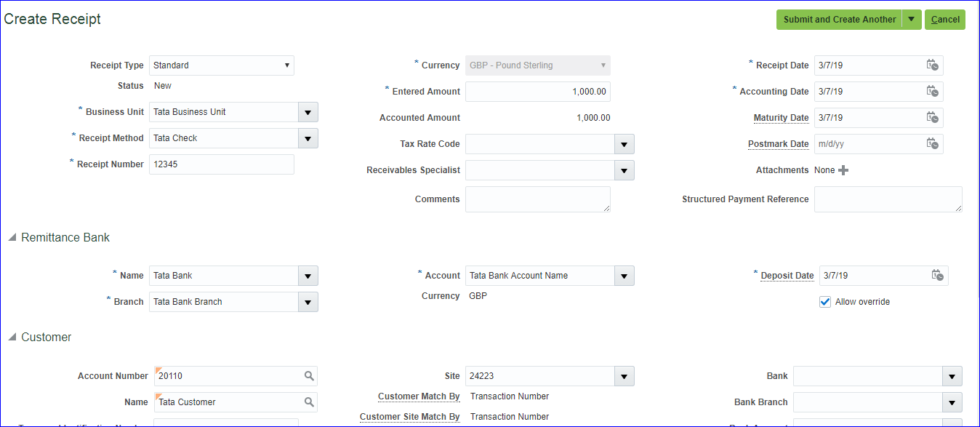The height and width of the screenshot is (427, 980).
Task: Open the Deposit Date calendar picker
Action: coord(937,276)
